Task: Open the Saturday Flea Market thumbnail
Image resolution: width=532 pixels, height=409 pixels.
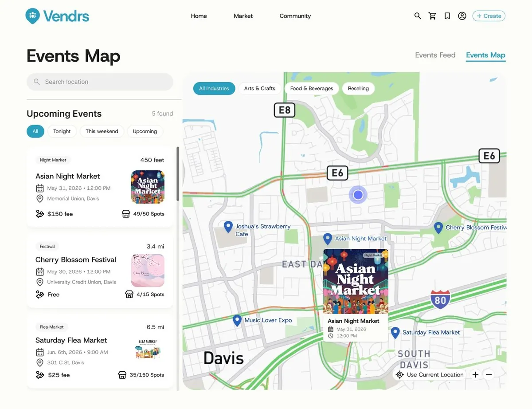Action: (x=148, y=349)
